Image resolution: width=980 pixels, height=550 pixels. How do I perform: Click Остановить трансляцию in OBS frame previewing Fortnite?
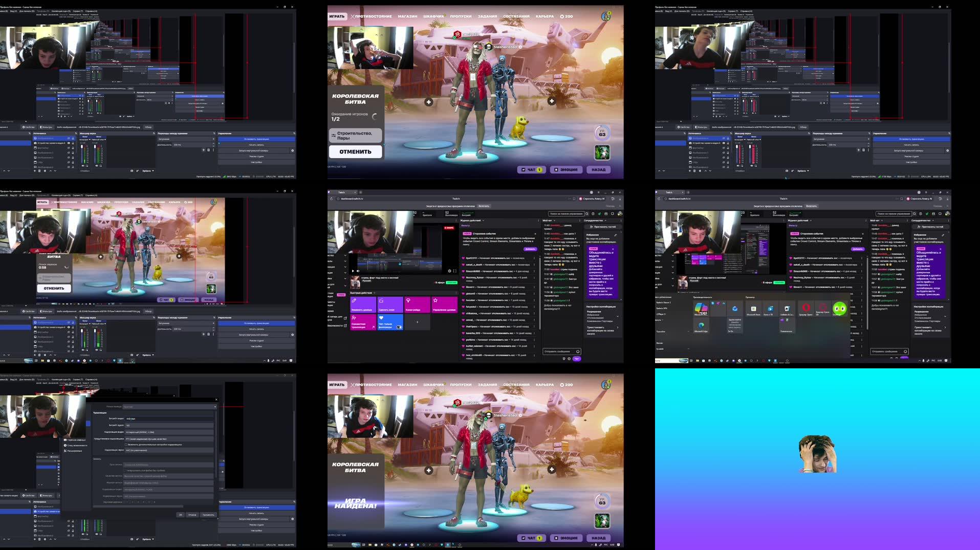click(x=256, y=323)
